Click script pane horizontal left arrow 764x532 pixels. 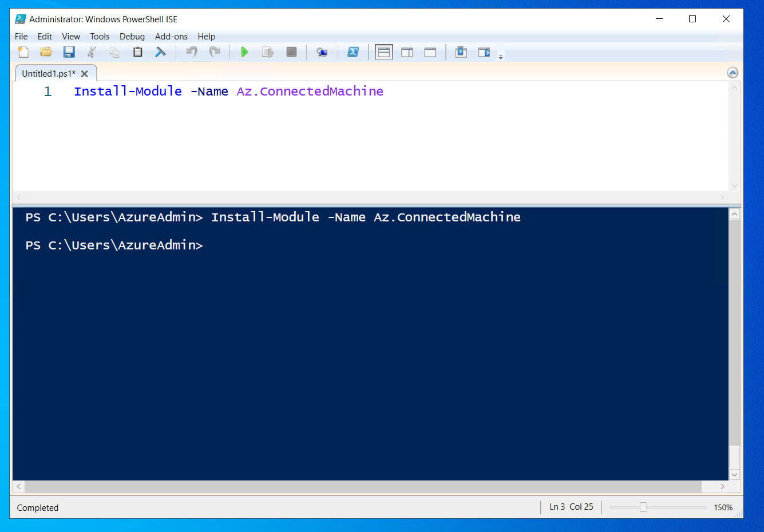(19, 197)
